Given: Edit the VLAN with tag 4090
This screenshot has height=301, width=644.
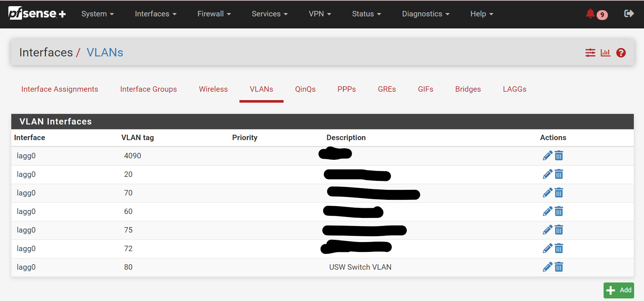Looking at the screenshot, I should click(547, 156).
